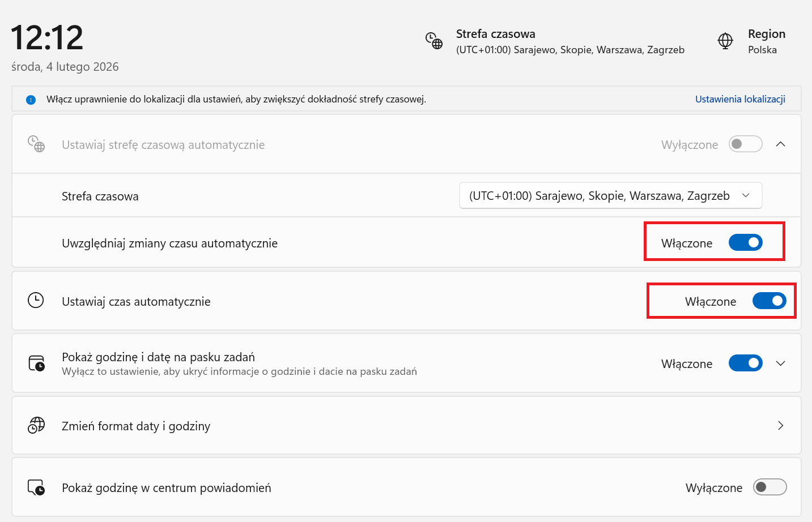
Task: Click the icon beside 'Ustawiaj strefę czasową automatycznie'
Action: point(36,144)
